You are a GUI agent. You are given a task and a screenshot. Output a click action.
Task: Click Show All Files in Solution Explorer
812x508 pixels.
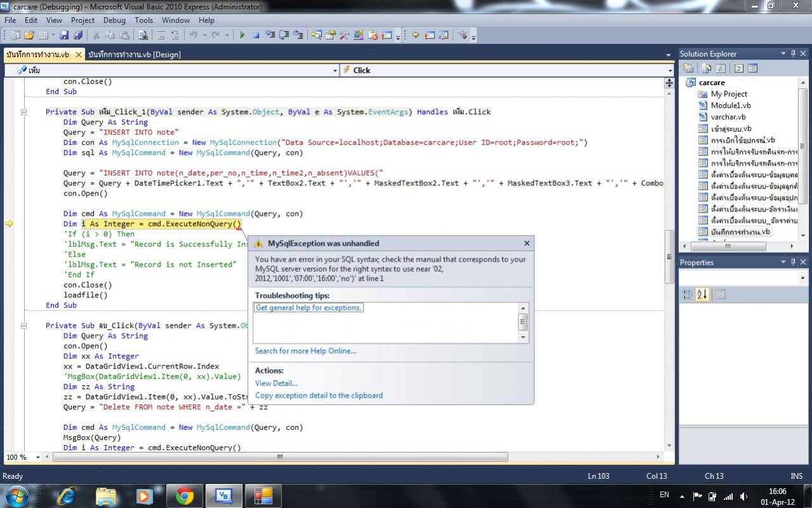[705, 69]
